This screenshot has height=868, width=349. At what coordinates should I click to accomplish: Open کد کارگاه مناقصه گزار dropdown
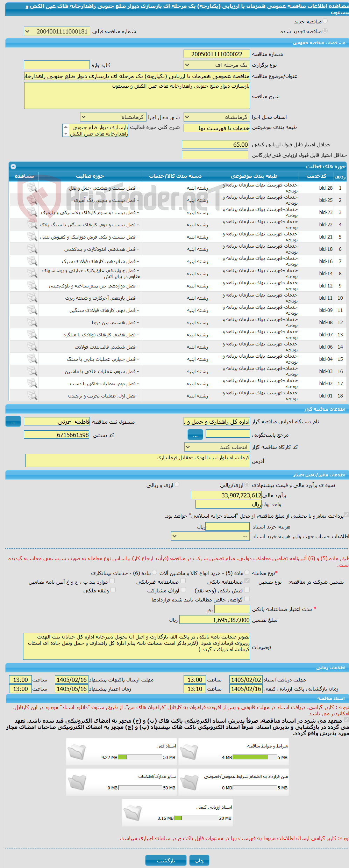(217, 447)
